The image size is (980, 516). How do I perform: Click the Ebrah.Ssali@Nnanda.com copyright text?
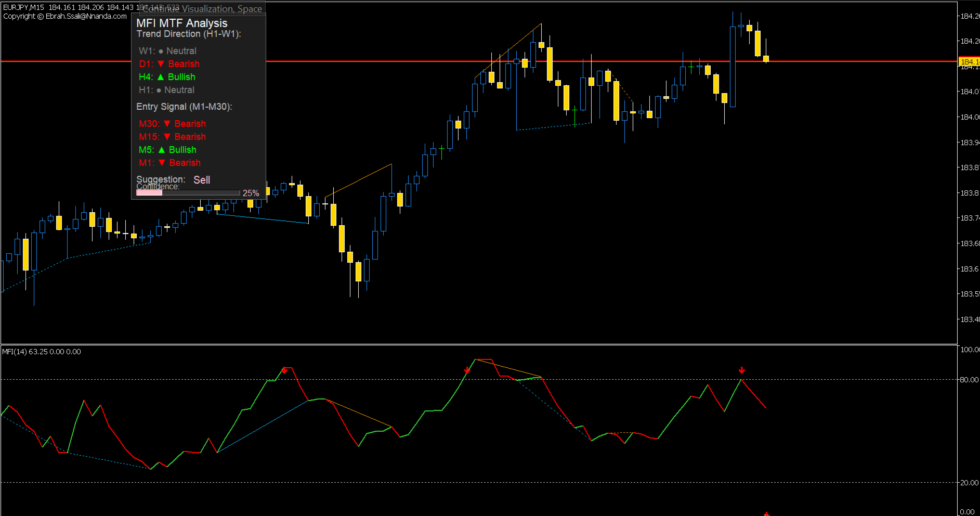tap(65, 16)
